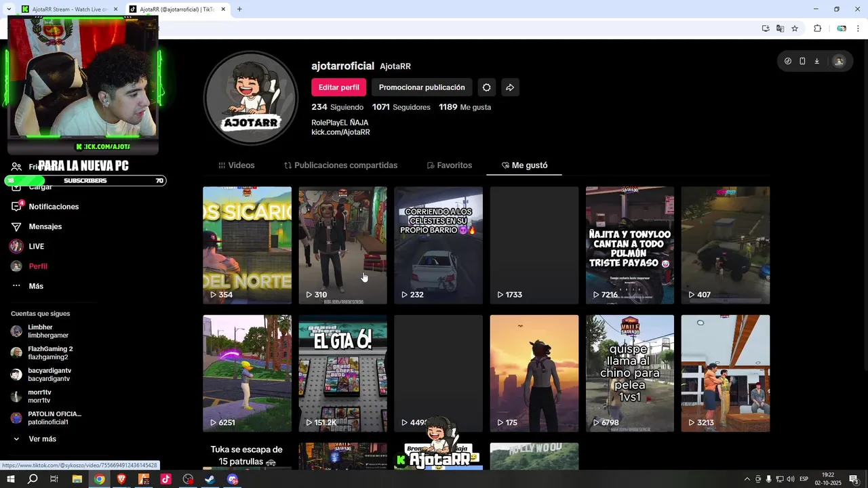This screenshot has width=868, height=488.
Task: Open the mobile app phone icon
Action: (802, 61)
